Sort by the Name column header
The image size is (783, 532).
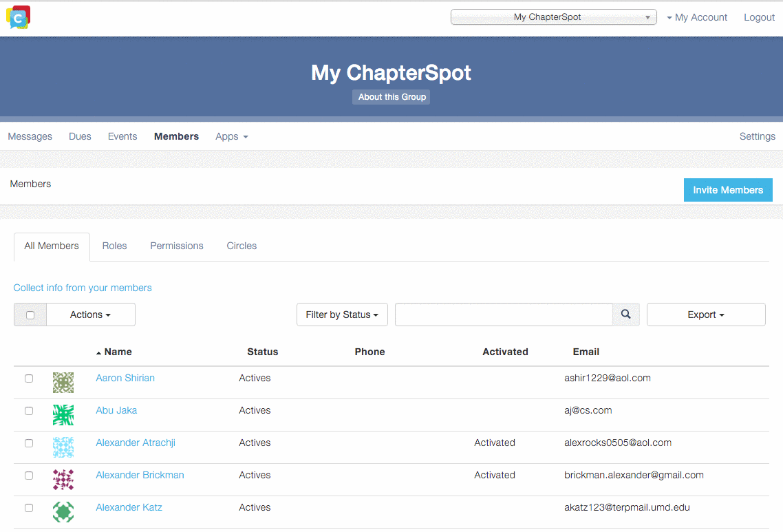point(118,352)
